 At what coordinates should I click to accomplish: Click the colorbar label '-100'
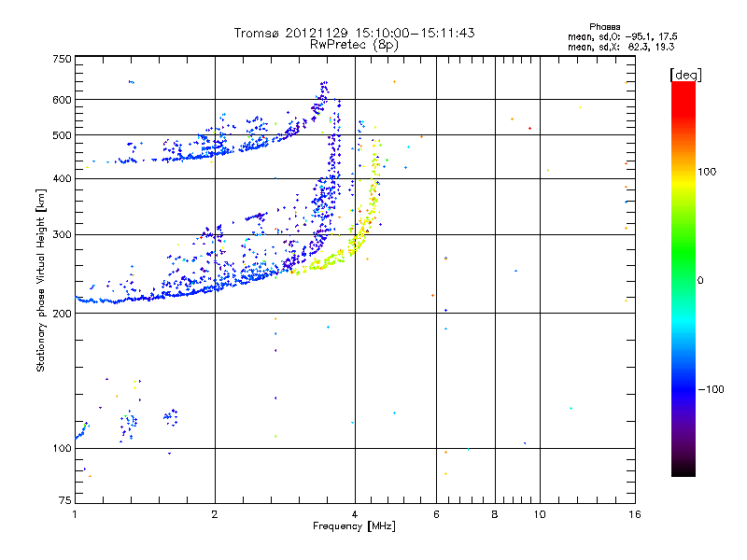tap(711, 389)
